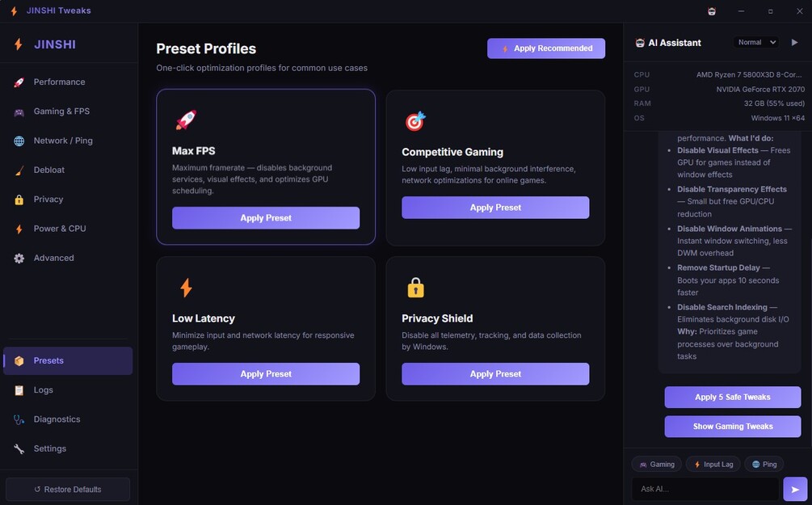Click the stethoscope Diagnostics icon in the sidebar
This screenshot has height=505, width=812.
click(19, 419)
